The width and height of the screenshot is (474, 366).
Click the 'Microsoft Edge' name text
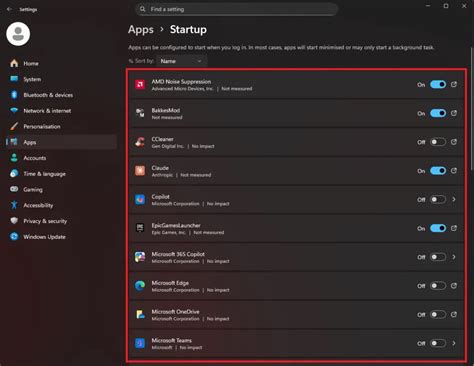point(170,283)
